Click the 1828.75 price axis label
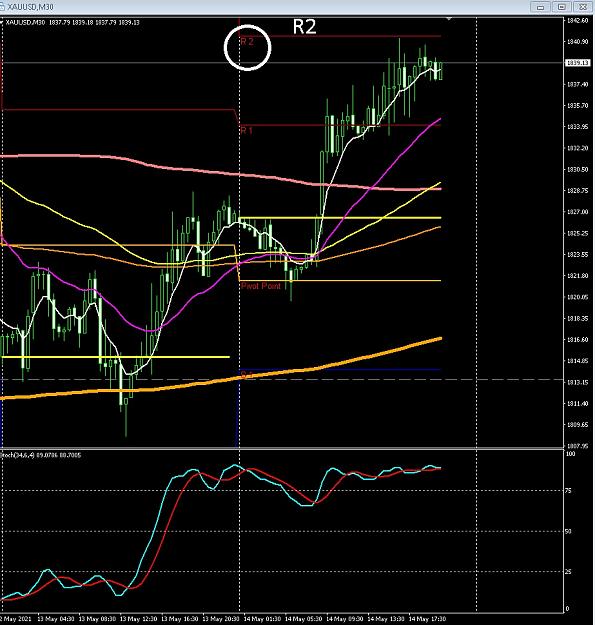 point(577,191)
